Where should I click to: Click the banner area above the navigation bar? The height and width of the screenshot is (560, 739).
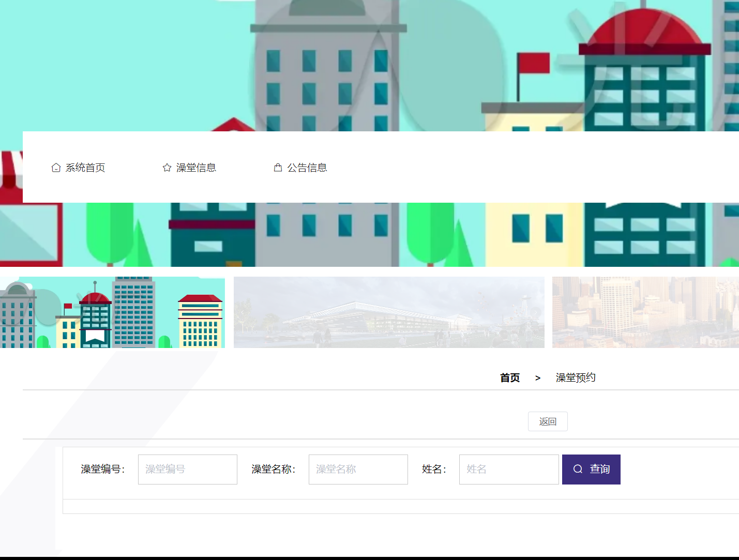point(369,65)
